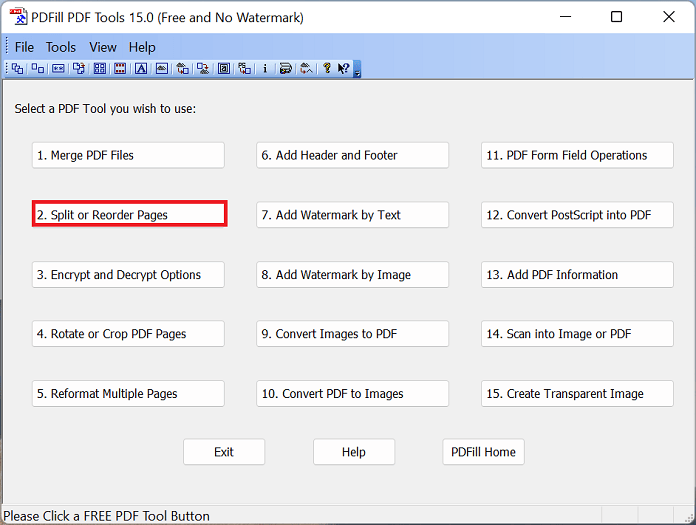Click the arrow-with-question-mark context help icon
The image size is (696, 525).
pyautogui.click(x=343, y=69)
